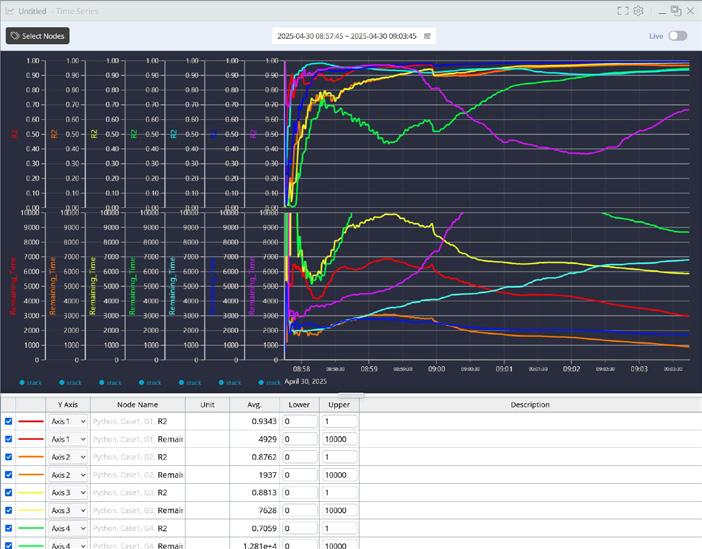This screenshot has width=702, height=549.
Task: Toggle stack under the blue axis
Action: point(230,382)
